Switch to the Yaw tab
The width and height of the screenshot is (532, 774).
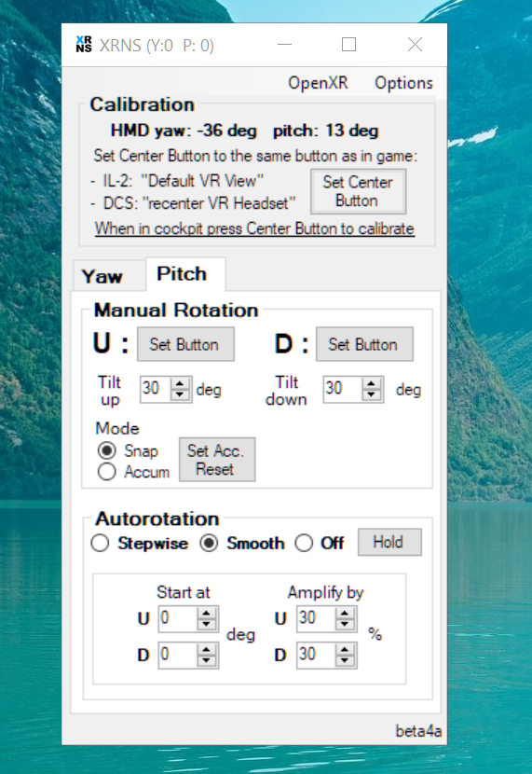click(x=102, y=276)
